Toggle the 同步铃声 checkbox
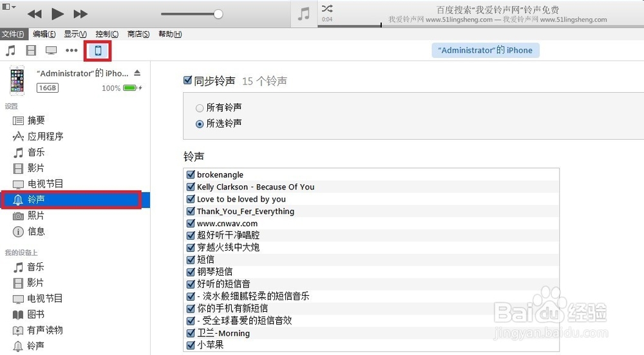 pyautogui.click(x=187, y=80)
